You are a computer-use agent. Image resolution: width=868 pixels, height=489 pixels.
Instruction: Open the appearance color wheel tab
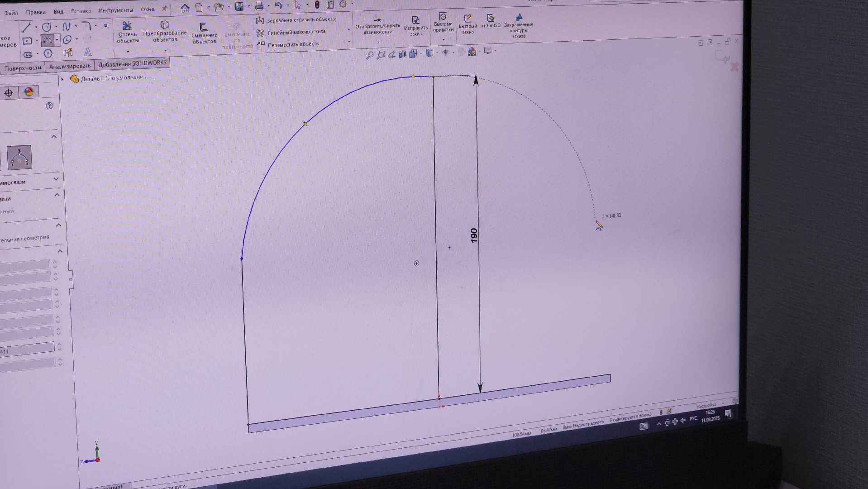[29, 92]
